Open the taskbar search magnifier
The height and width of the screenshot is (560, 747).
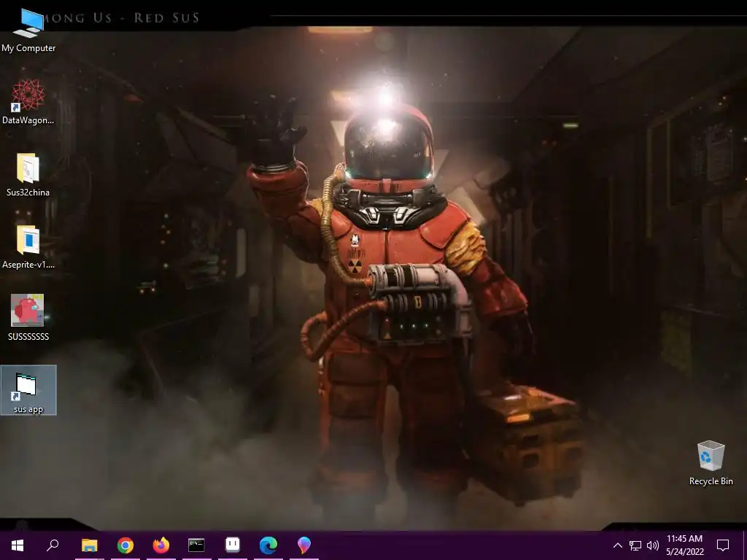tap(53, 545)
